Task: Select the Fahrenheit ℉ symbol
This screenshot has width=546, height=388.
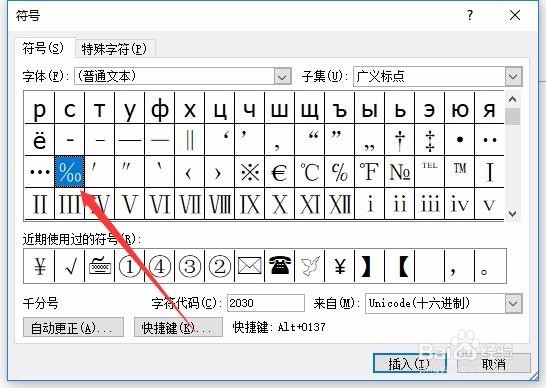Action: coord(369,172)
